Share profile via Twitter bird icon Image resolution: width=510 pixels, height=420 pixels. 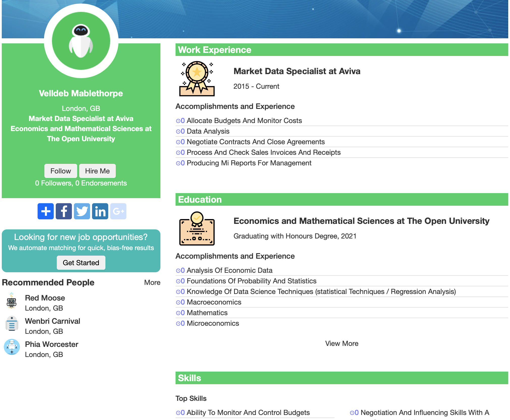(x=82, y=211)
